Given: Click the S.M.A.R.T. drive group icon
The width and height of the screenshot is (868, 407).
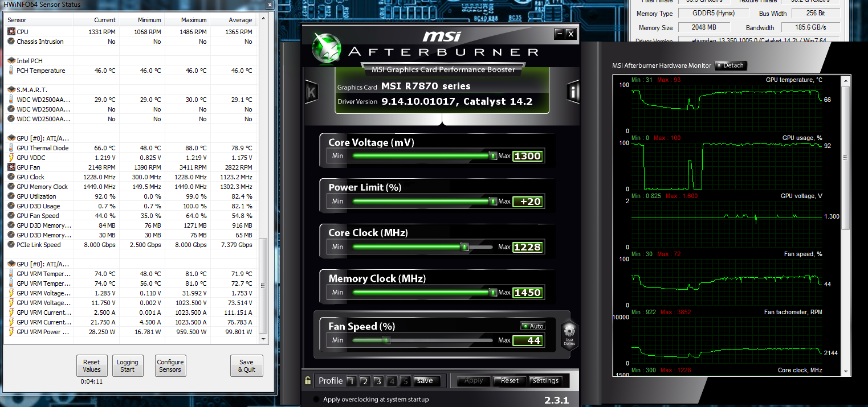Looking at the screenshot, I should coord(11,90).
